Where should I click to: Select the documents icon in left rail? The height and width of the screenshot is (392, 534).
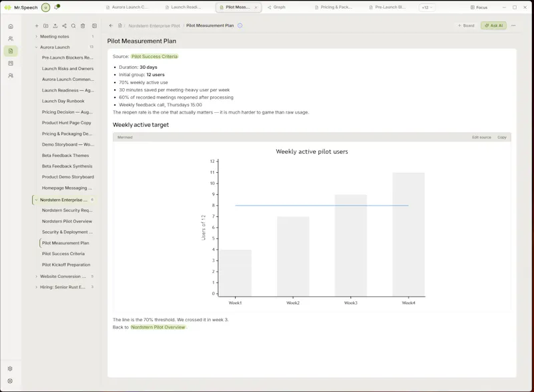point(11,51)
